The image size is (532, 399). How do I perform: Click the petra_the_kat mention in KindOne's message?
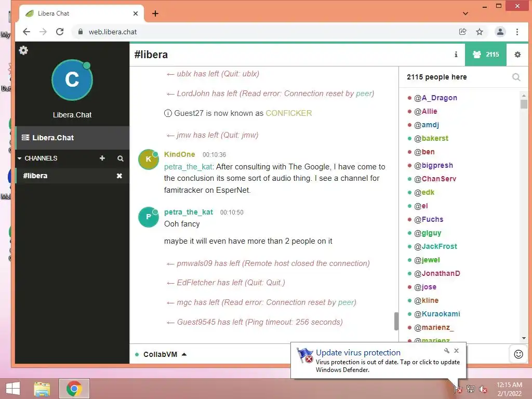point(188,167)
